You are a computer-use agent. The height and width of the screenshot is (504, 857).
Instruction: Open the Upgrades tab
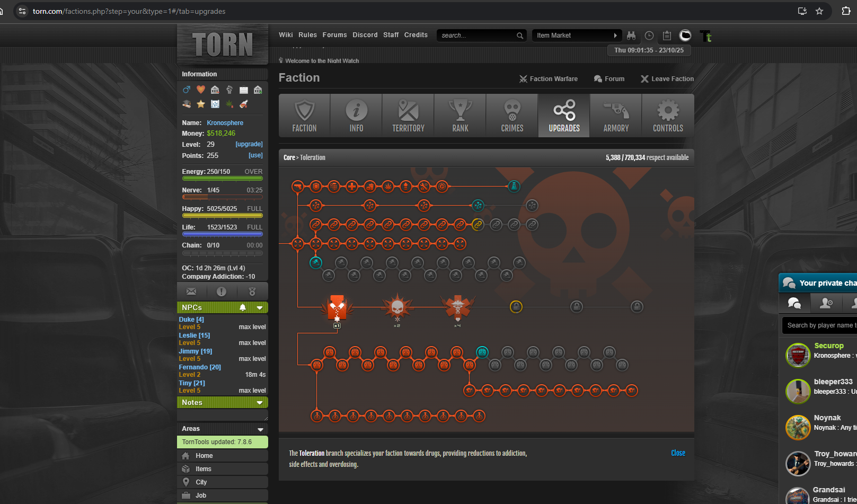click(564, 116)
